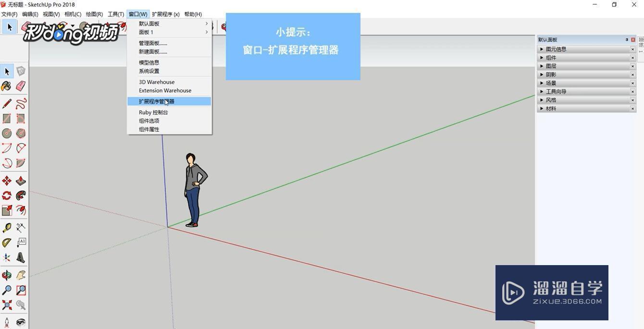
Task: Select the Eraser tool
Action: (21, 86)
